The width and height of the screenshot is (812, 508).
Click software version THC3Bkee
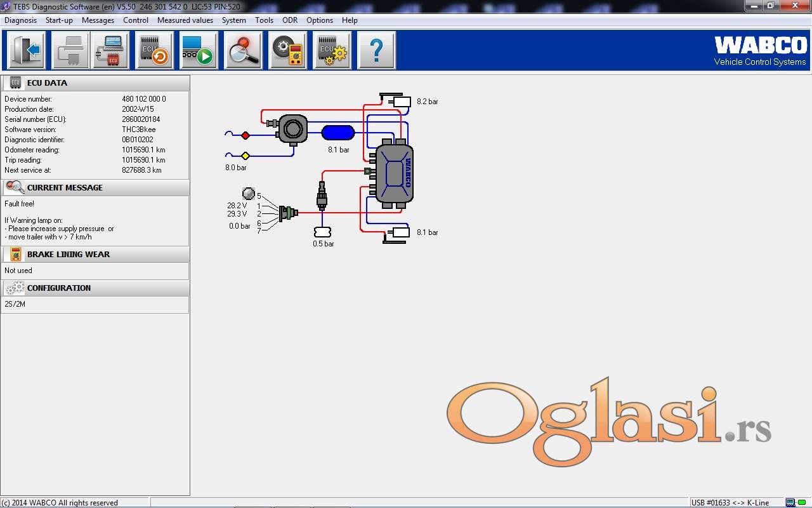tap(138, 130)
